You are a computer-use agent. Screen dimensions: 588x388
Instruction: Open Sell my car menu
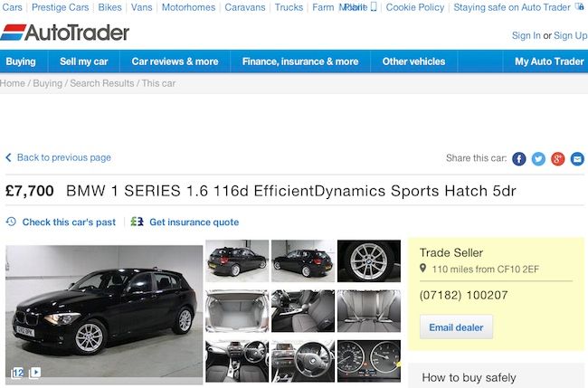[x=83, y=62]
